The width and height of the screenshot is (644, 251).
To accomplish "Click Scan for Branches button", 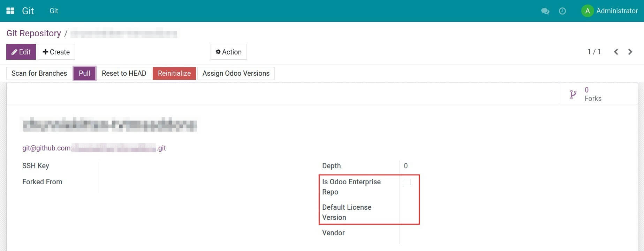I will 39,73.
